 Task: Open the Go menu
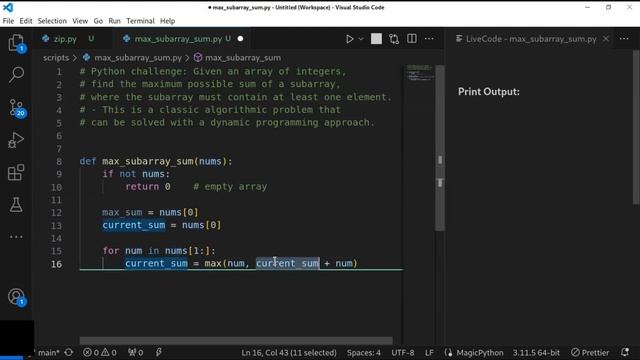click(x=98, y=21)
